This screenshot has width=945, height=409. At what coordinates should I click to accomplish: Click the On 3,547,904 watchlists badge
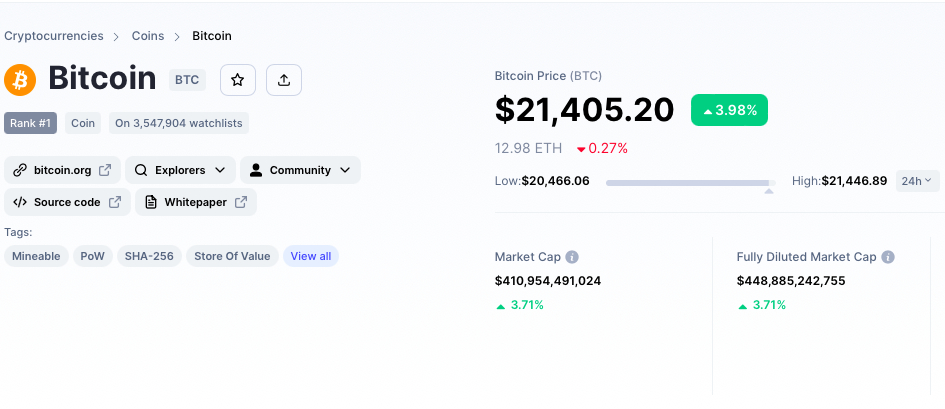179,123
